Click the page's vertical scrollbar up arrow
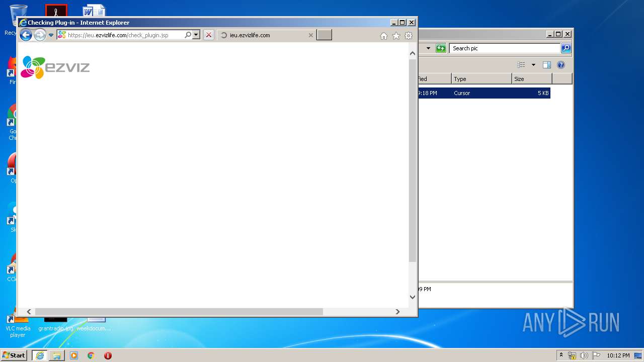 pos(413,53)
